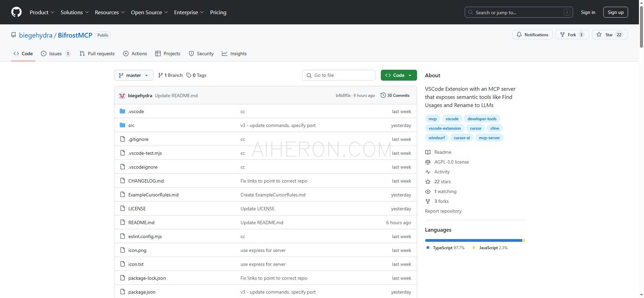The image size is (644, 298).
Task: Click the Search or jump to field
Action: click(519, 12)
